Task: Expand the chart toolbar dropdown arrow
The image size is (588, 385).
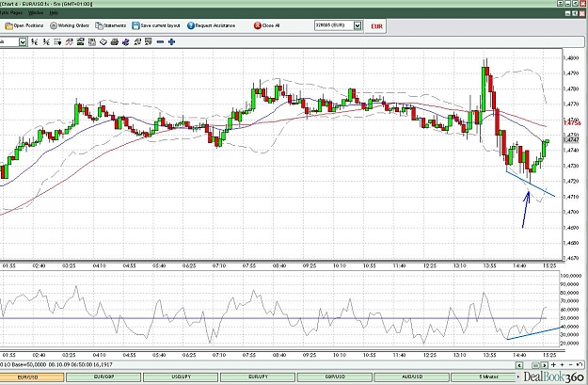Action: [23, 41]
